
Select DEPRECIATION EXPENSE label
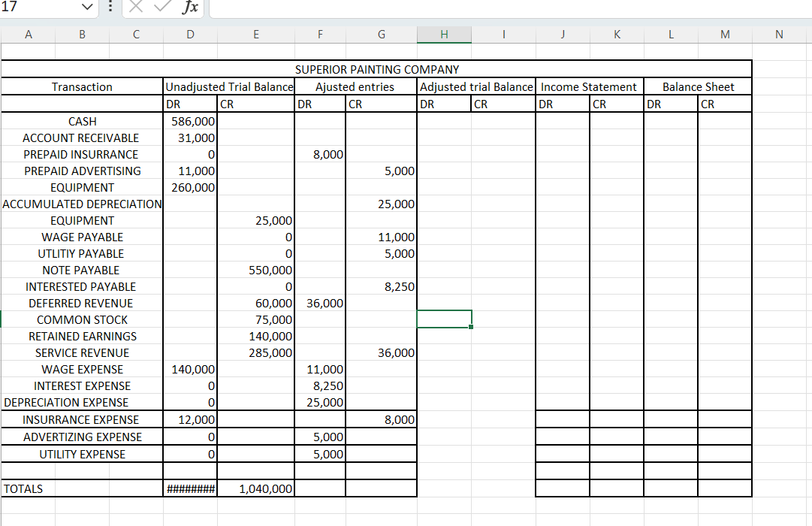click(x=83, y=404)
